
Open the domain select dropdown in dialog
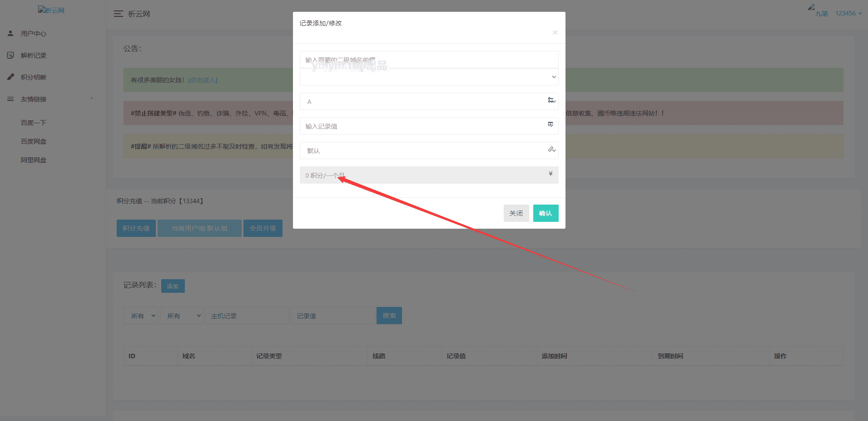pos(429,77)
